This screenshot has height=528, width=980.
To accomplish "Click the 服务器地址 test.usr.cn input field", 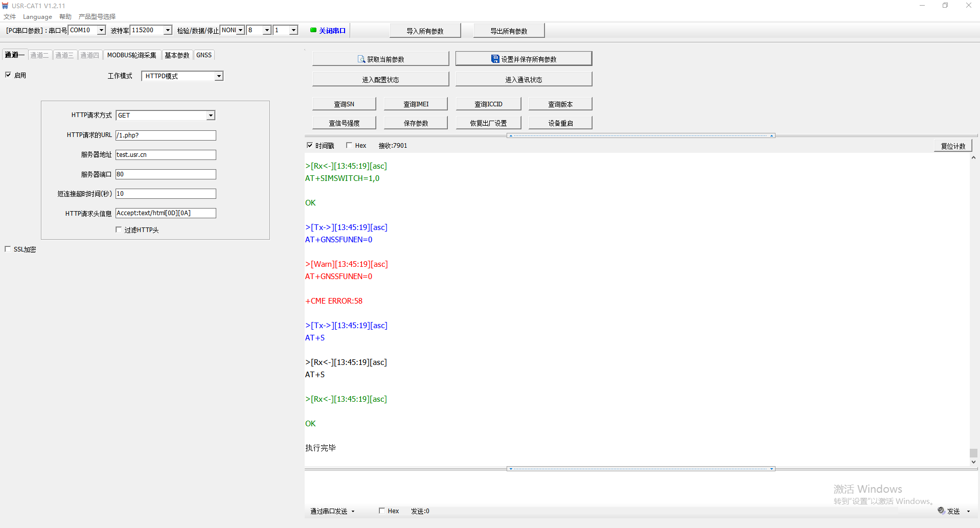I will 166,155.
